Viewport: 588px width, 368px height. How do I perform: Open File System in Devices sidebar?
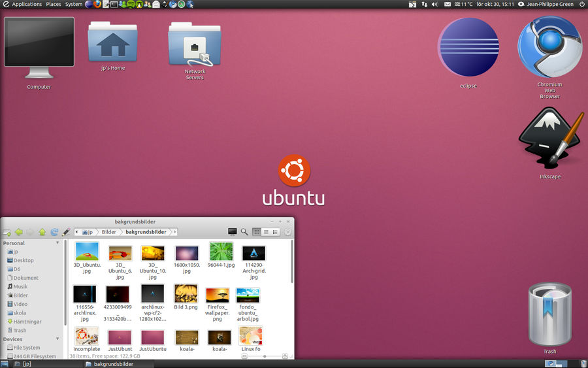point(24,348)
